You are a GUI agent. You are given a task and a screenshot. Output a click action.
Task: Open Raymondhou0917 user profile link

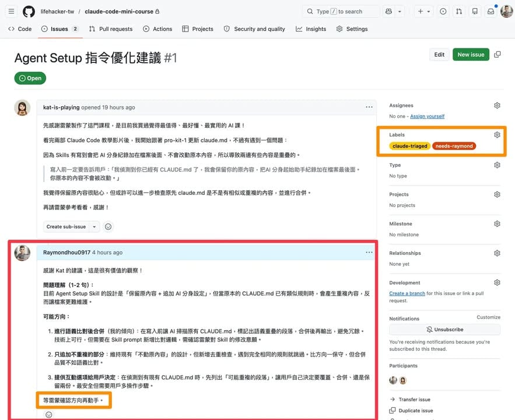click(x=66, y=253)
